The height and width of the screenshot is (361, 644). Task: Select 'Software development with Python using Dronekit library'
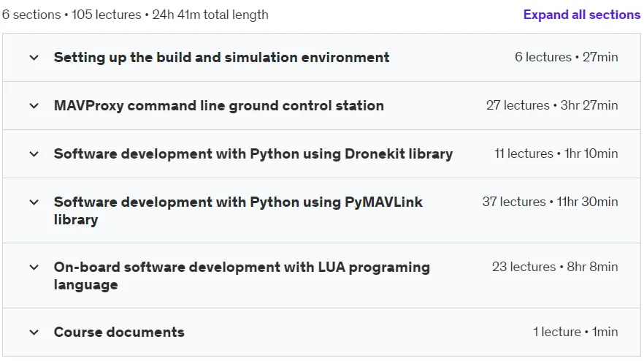click(253, 153)
